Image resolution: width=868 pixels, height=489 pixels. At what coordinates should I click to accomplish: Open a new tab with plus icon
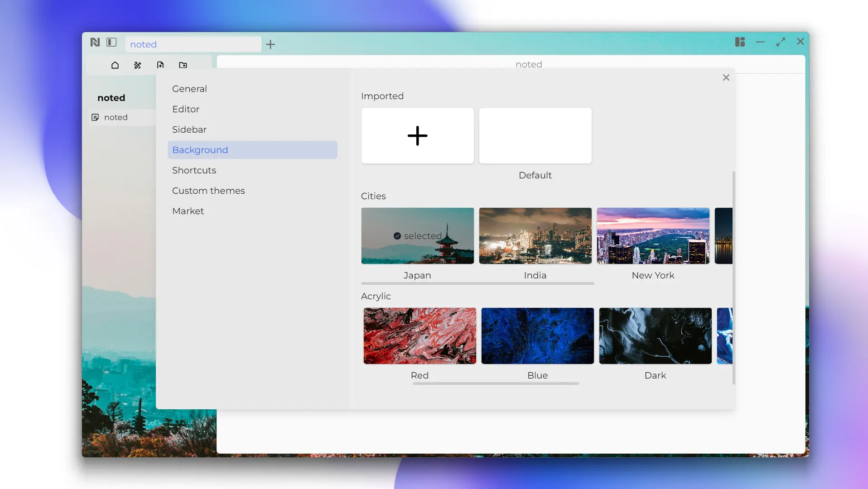(270, 44)
